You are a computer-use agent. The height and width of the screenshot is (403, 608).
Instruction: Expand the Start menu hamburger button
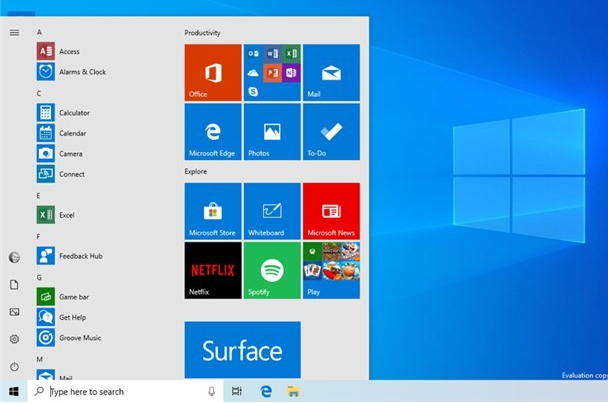click(x=14, y=33)
